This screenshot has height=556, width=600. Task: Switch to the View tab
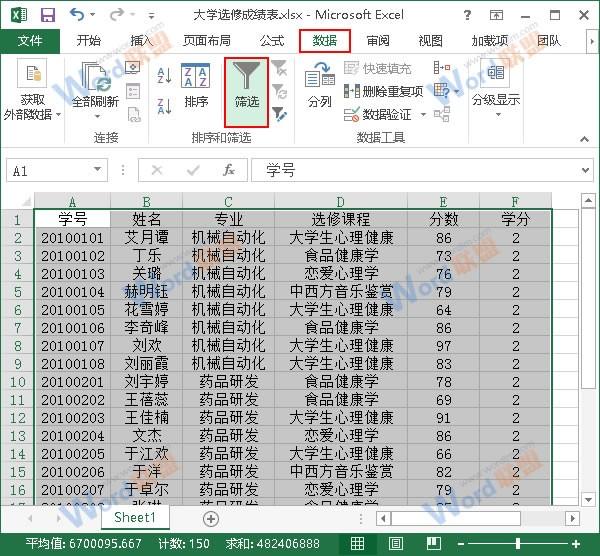(x=430, y=40)
